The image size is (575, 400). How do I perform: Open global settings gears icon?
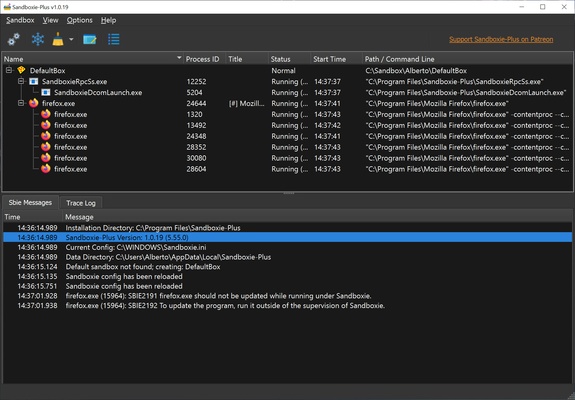point(14,39)
